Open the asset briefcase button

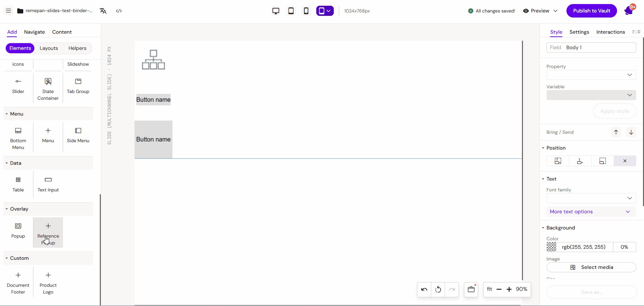[x=471, y=289]
